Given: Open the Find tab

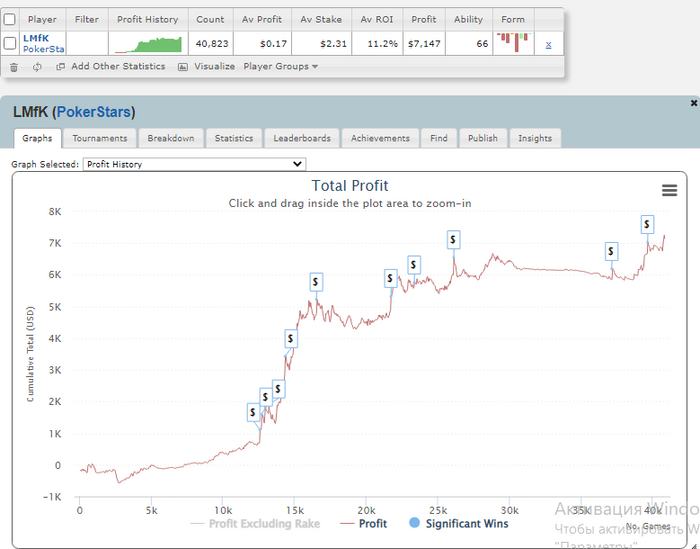Looking at the screenshot, I should point(439,138).
